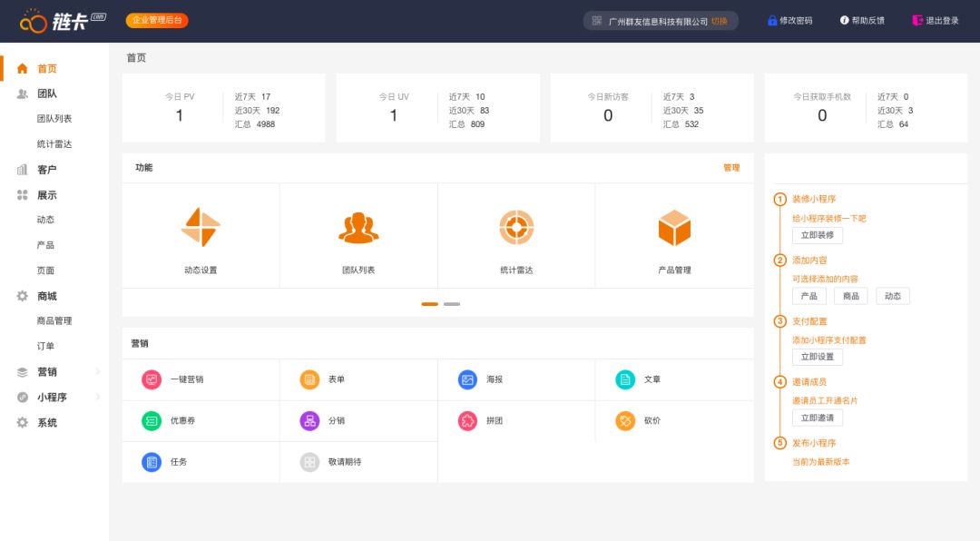The image size is (980, 541).
Task: Select 首页 in the sidebar
Action: tap(46, 69)
